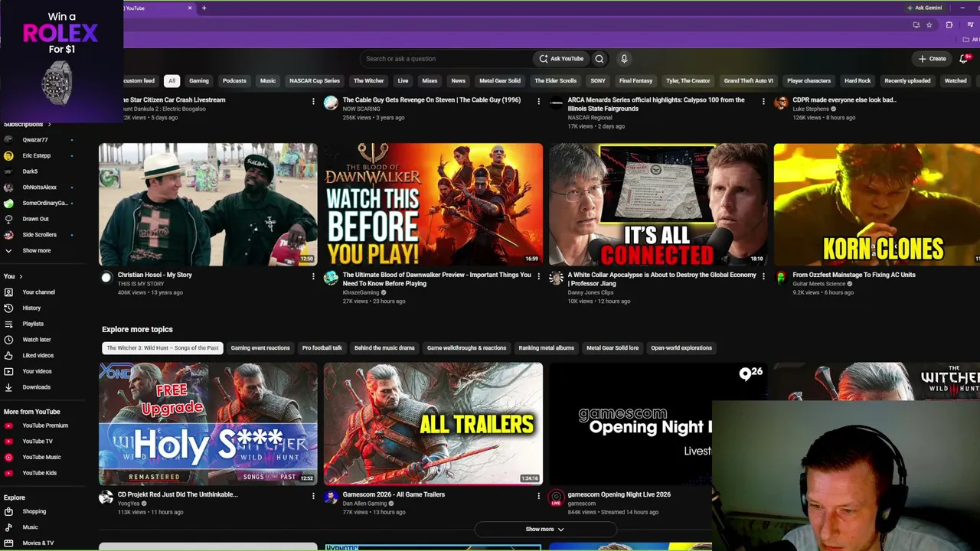
Task: Click Dan Allen Gaming channel avatar
Action: [x=331, y=497]
